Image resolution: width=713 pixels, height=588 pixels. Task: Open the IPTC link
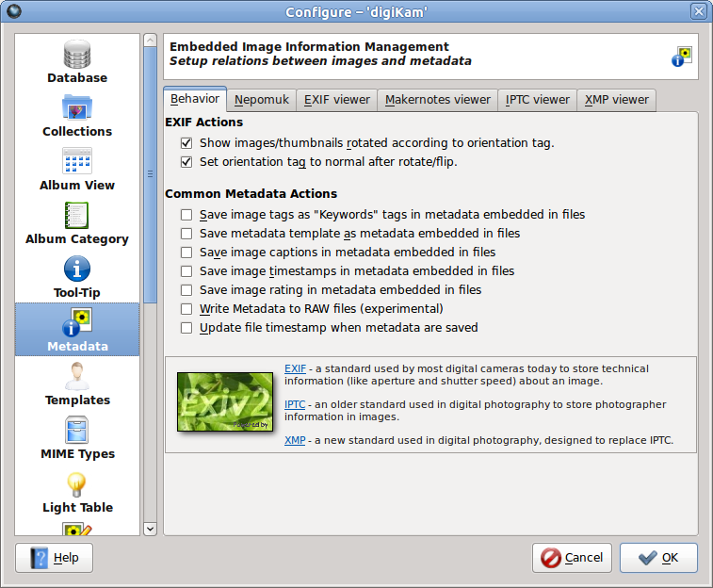[x=295, y=405]
